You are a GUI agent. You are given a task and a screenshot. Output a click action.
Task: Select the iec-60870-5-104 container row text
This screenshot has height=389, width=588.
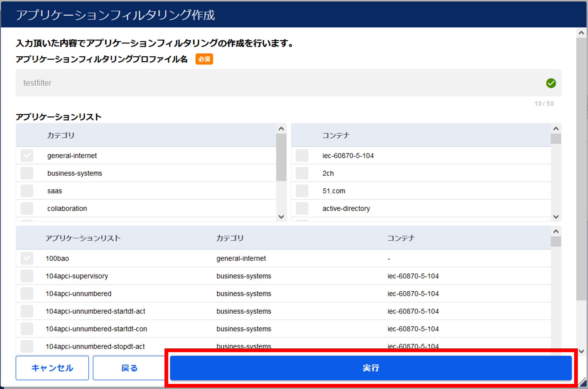pos(348,156)
